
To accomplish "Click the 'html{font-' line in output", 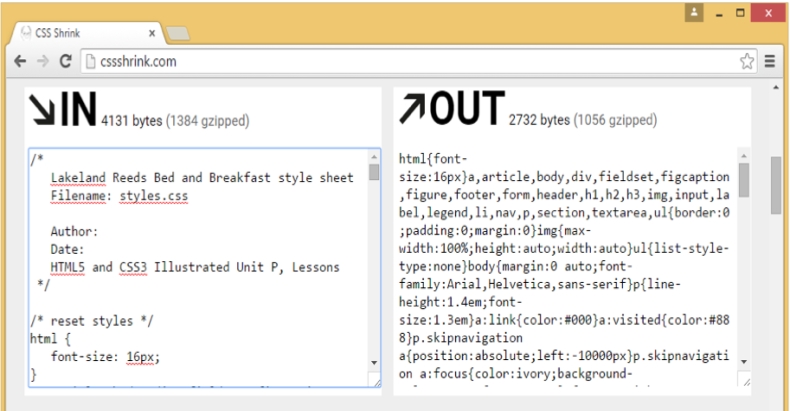I will point(433,159).
